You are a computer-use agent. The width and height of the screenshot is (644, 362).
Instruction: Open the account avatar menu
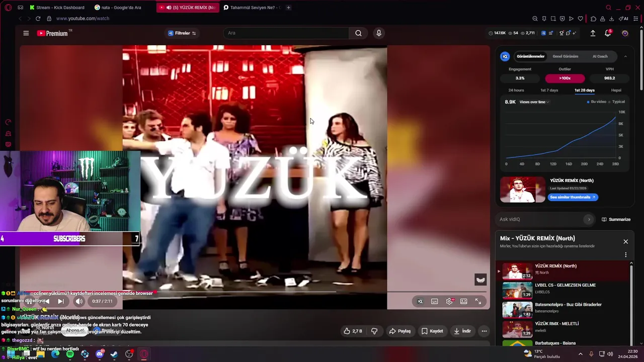click(625, 33)
